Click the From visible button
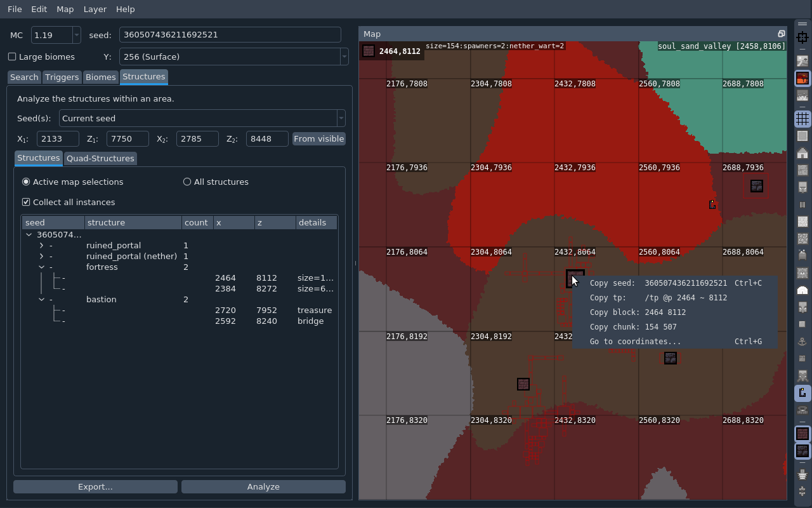 (x=319, y=138)
